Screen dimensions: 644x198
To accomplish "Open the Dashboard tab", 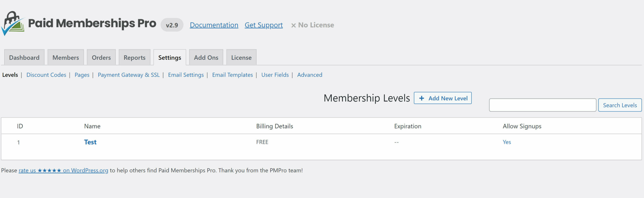I will (24, 57).
